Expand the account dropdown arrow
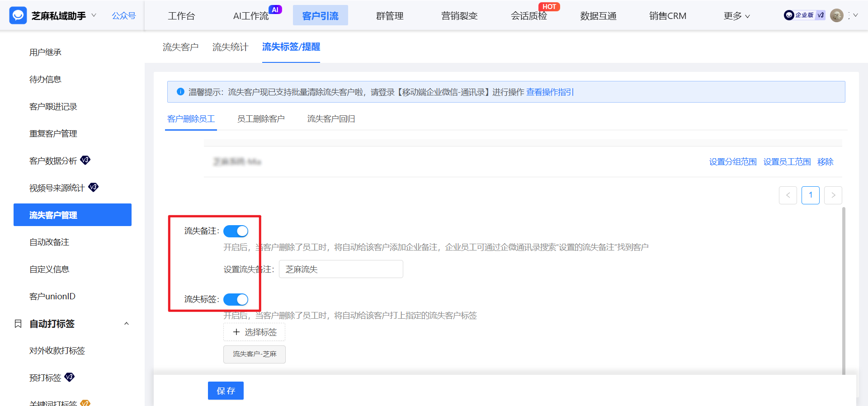Image resolution: width=868 pixels, height=406 pixels. 855,15
